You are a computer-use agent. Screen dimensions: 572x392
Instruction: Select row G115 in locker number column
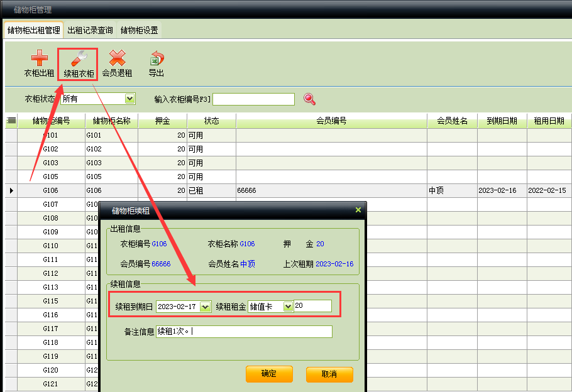click(51, 301)
